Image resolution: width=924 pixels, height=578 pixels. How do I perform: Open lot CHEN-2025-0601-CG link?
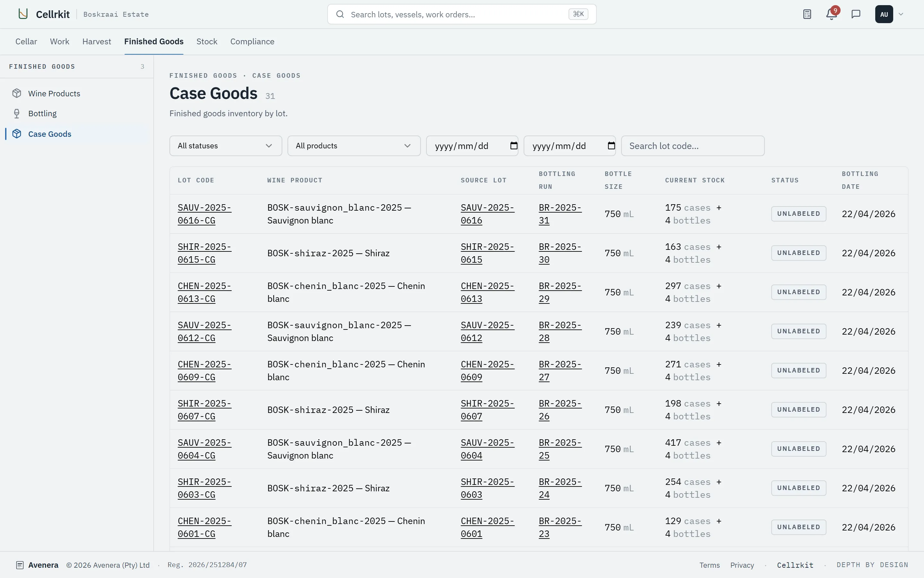204,528
